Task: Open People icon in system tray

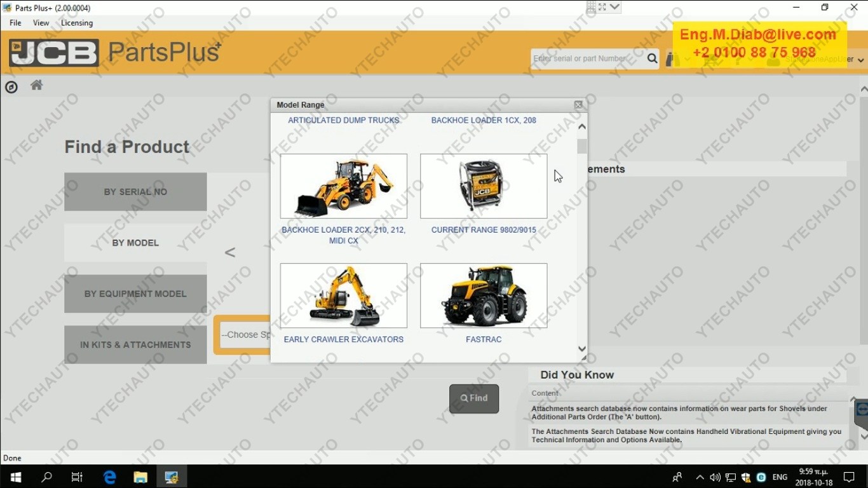Action: (677, 477)
